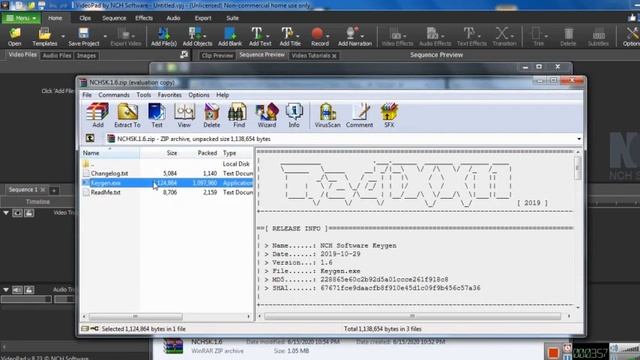Add a Comment to the archive
The height and width of the screenshot is (360, 640).
[359, 116]
